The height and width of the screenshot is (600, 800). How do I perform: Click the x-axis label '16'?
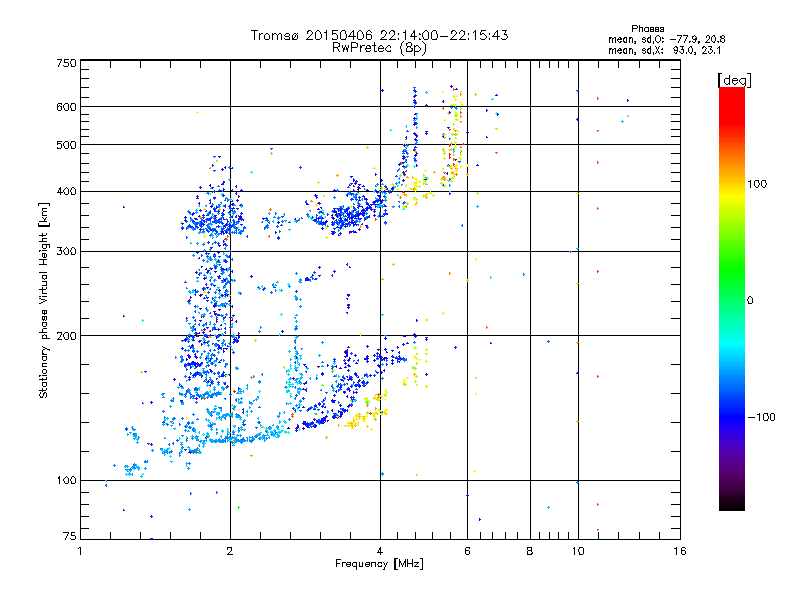click(680, 551)
